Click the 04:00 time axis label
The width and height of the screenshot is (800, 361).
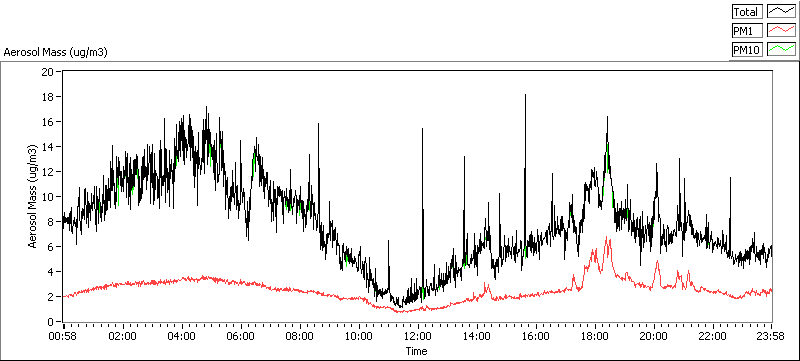[x=182, y=336]
